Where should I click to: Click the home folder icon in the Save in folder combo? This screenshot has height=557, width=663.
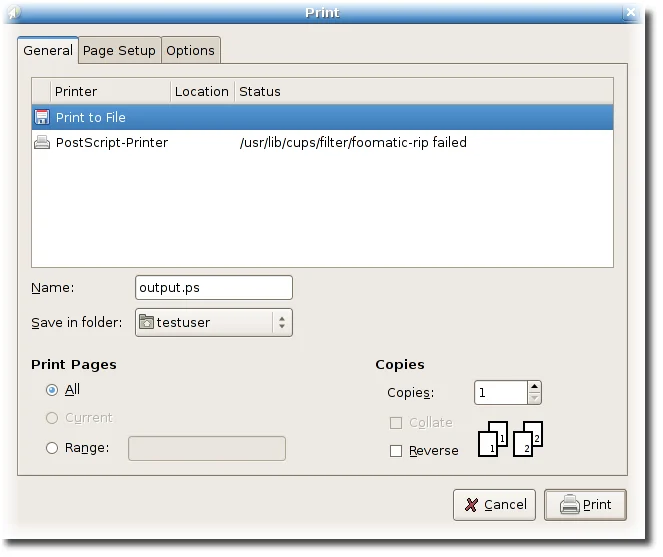point(146,322)
